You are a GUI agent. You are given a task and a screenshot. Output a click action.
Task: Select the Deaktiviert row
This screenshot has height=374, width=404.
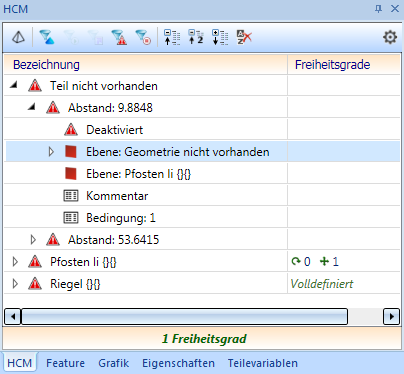pyautogui.click(x=202, y=130)
